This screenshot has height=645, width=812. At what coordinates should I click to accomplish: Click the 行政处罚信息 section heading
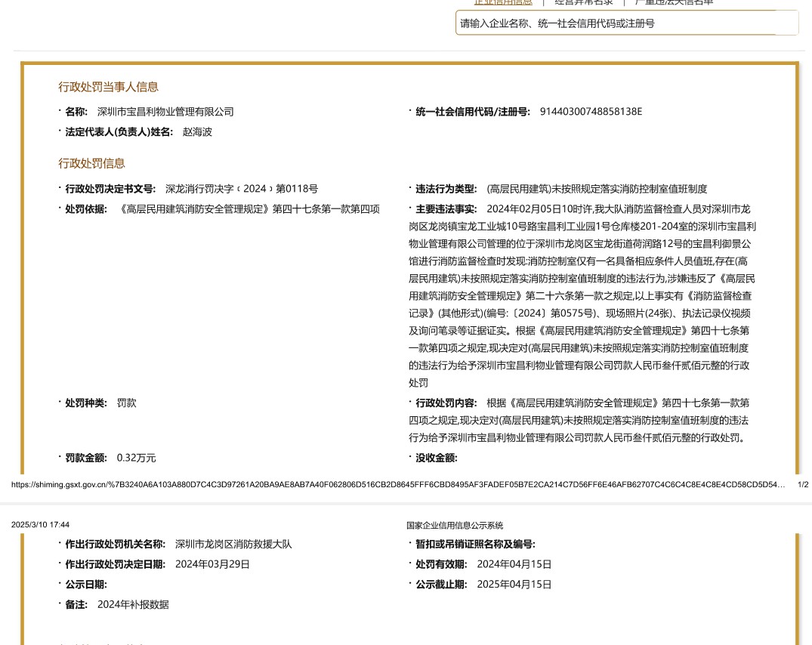pos(91,164)
